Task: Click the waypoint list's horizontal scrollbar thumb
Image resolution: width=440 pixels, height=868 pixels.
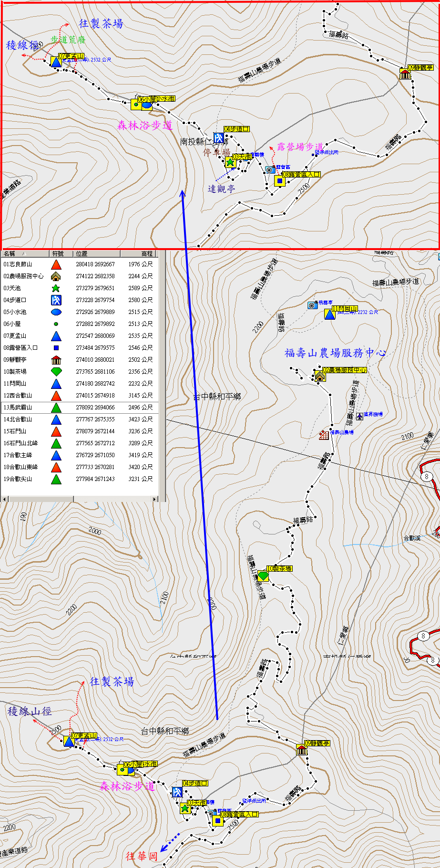Action: tap(41, 499)
